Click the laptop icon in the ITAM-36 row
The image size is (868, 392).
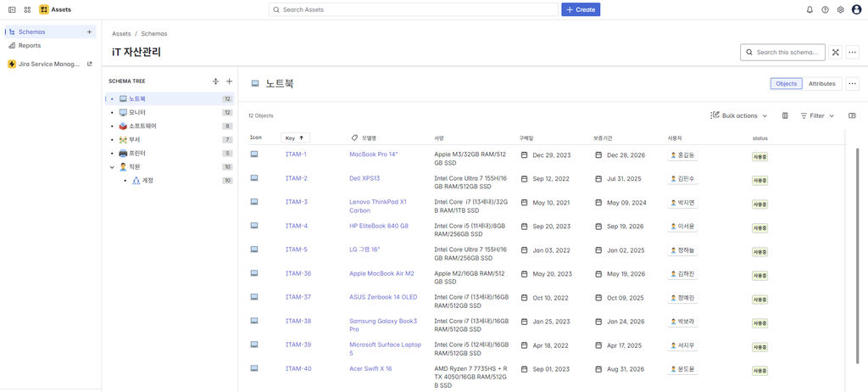click(254, 273)
